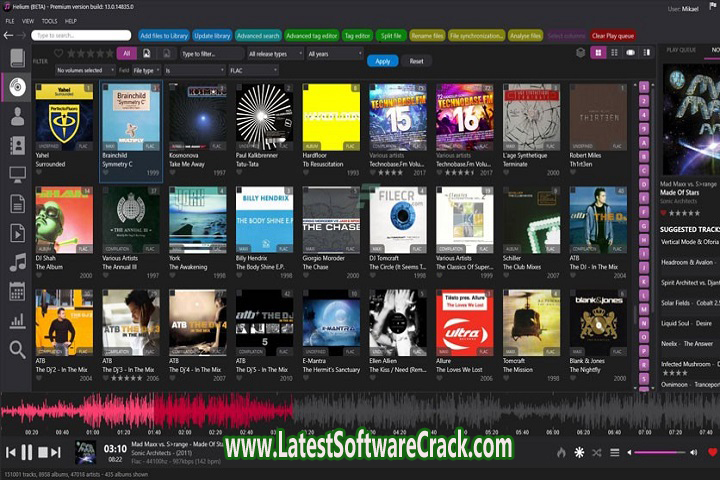
Task: Open the VIEW menu
Action: pos(27,20)
